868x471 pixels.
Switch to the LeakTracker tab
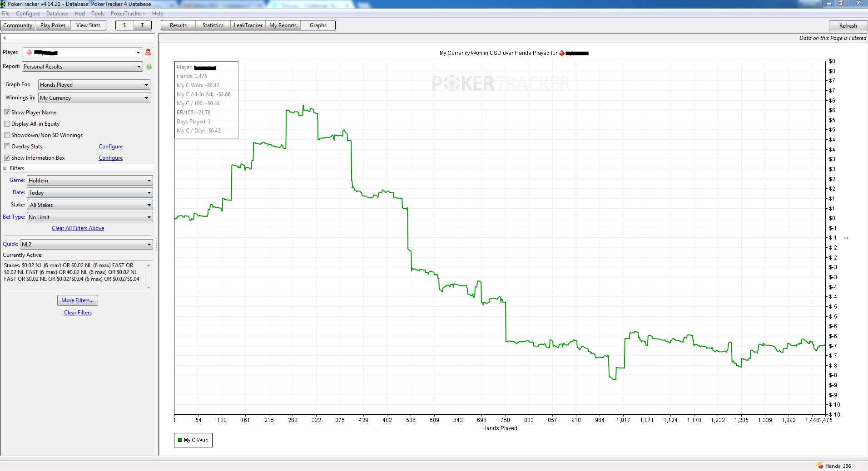point(248,25)
